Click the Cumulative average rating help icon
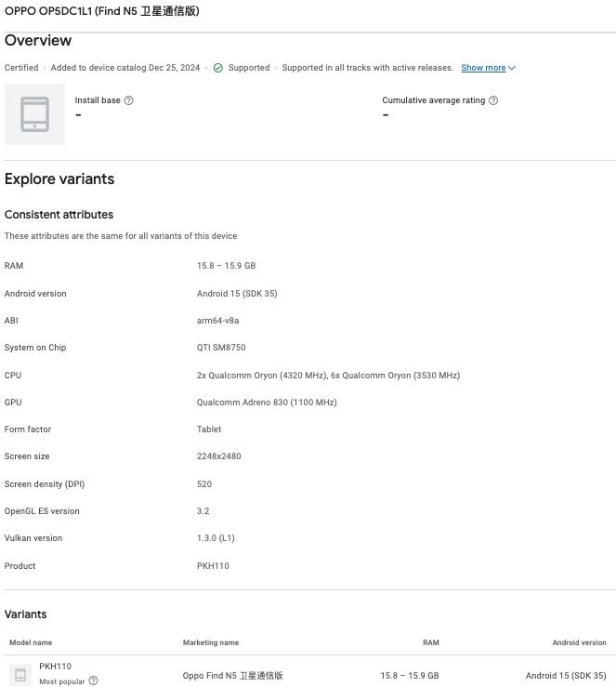The width and height of the screenshot is (616, 687). point(493,100)
